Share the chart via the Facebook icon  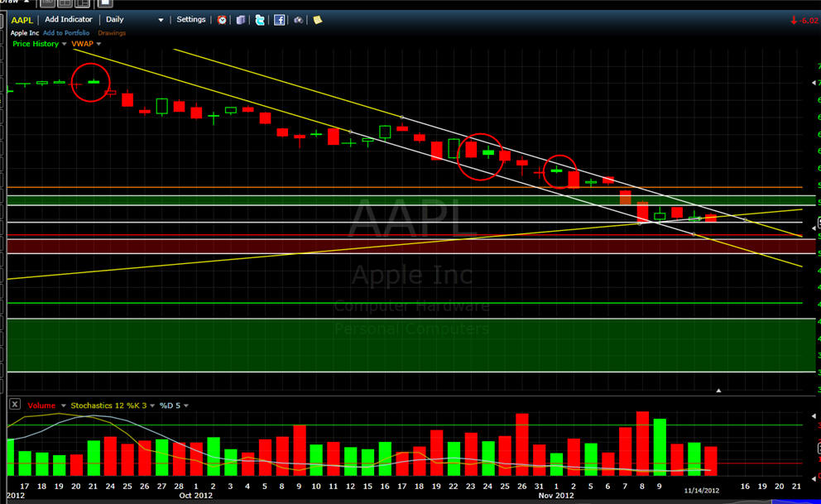(279, 20)
